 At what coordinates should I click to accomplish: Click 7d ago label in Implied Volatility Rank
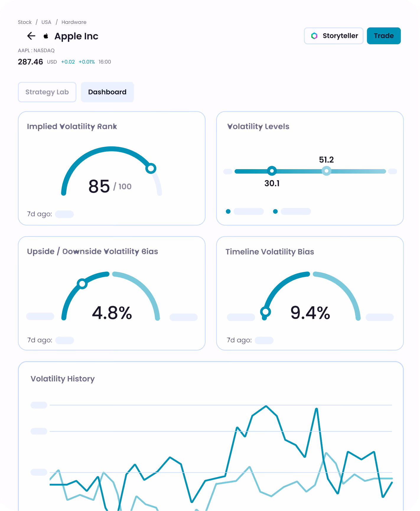[x=40, y=214]
